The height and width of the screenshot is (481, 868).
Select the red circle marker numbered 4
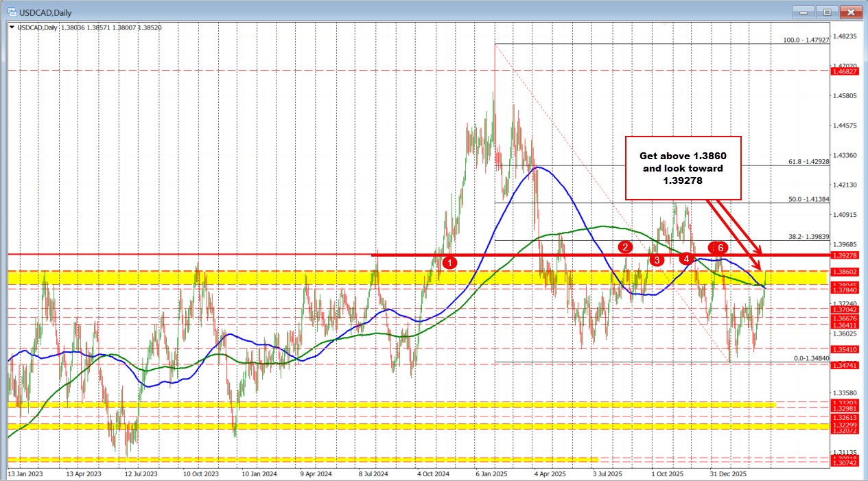(685, 259)
